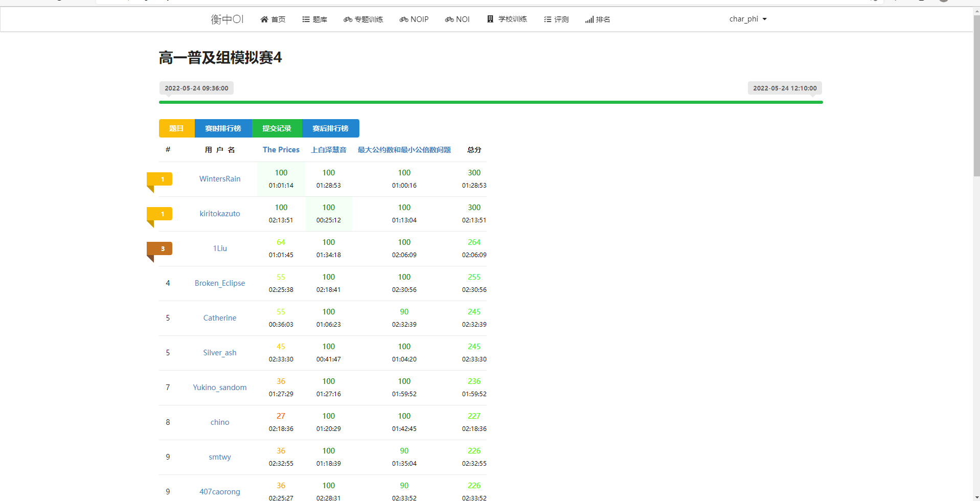This screenshot has width=980, height=501.
Task: Click Yukino_sandom's total score 236
Action: tap(474, 381)
